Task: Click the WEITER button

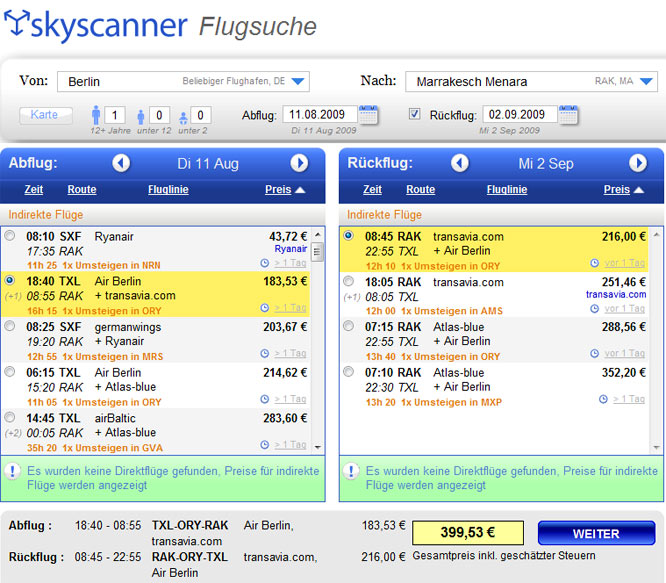Action: pos(596,533)
